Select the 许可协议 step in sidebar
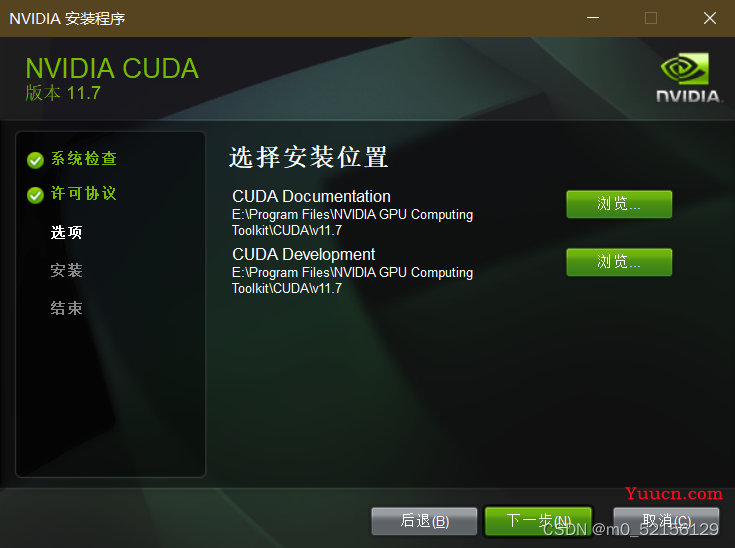 [83, 193]
